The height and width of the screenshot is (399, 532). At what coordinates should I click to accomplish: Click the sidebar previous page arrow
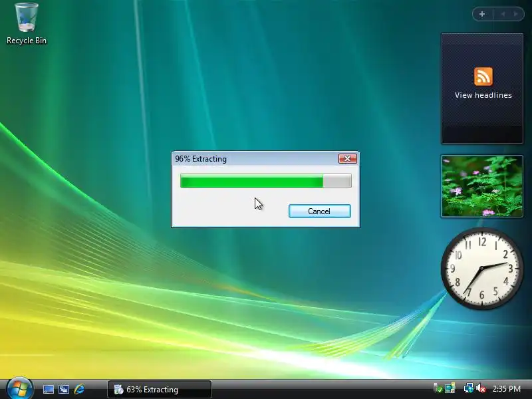[503, 14]
